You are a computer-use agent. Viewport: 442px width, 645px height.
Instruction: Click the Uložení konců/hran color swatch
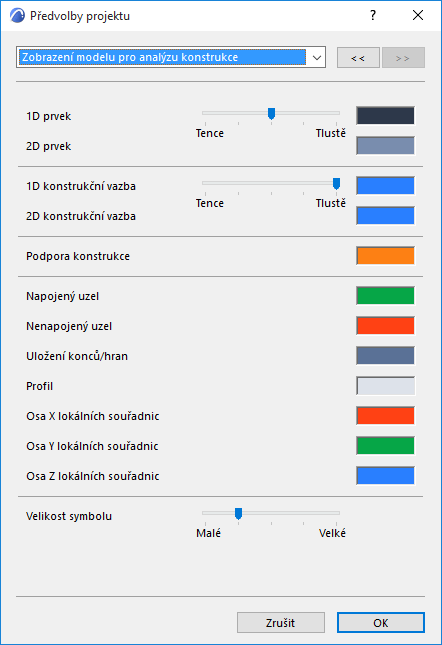click(385, 356)
